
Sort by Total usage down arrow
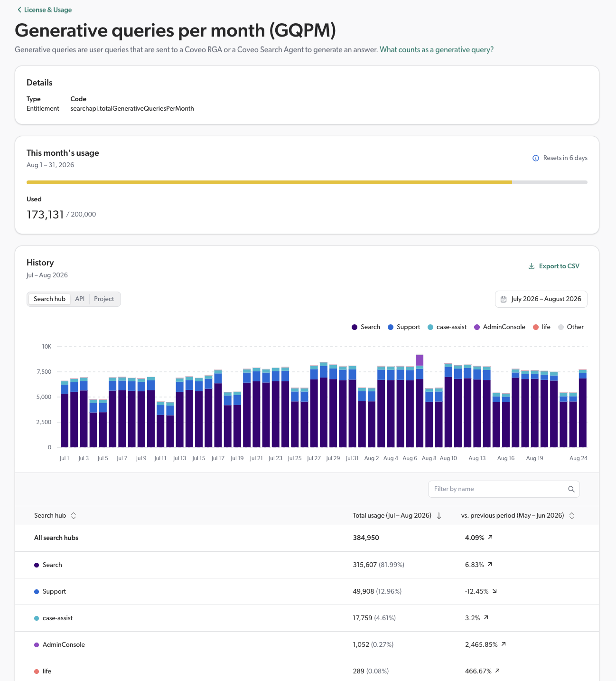439,516
